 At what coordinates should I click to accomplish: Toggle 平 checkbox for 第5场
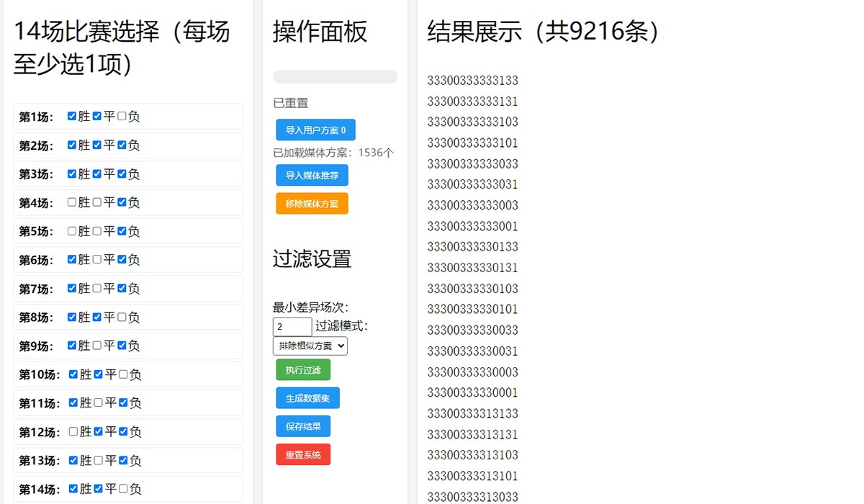97,231
